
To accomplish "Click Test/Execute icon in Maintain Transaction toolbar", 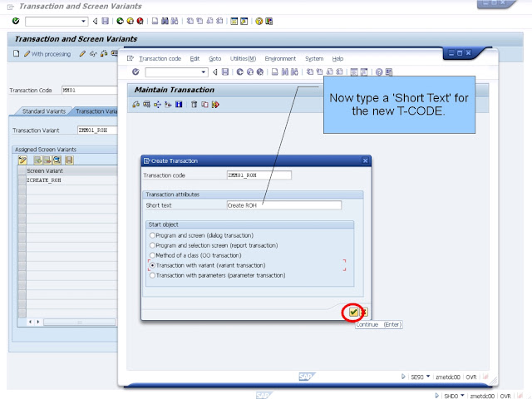I will 215,104.
